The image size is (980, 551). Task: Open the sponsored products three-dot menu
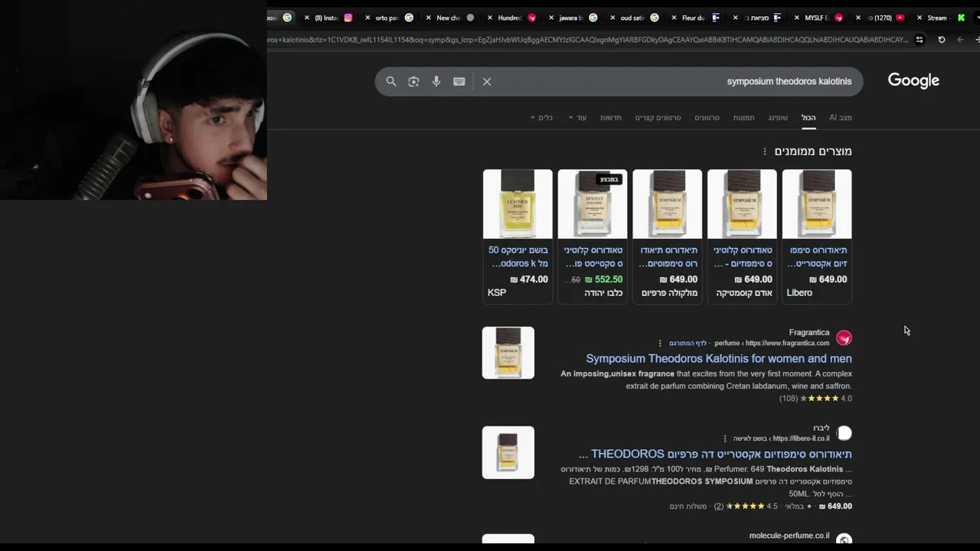pos(764,152)
